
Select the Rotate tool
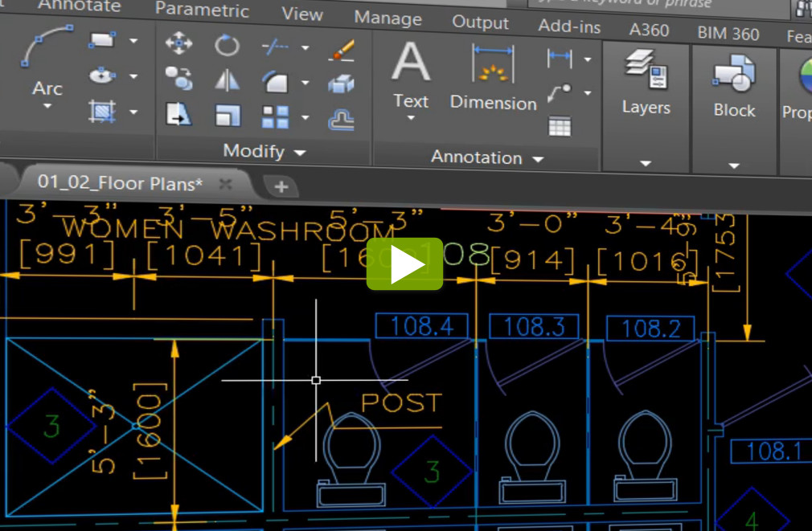click(x=226, y=45)
